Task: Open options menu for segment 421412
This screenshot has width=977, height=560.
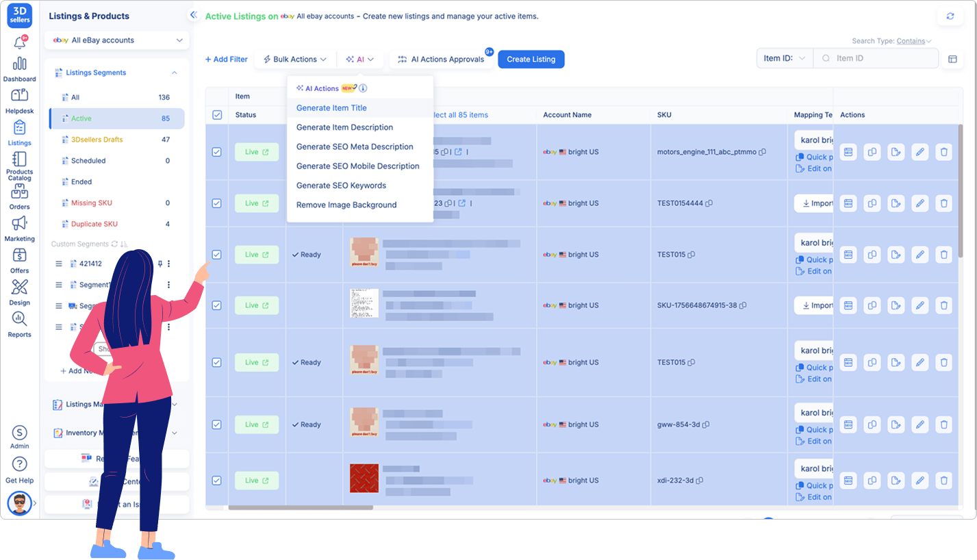Action: [169, 264]
